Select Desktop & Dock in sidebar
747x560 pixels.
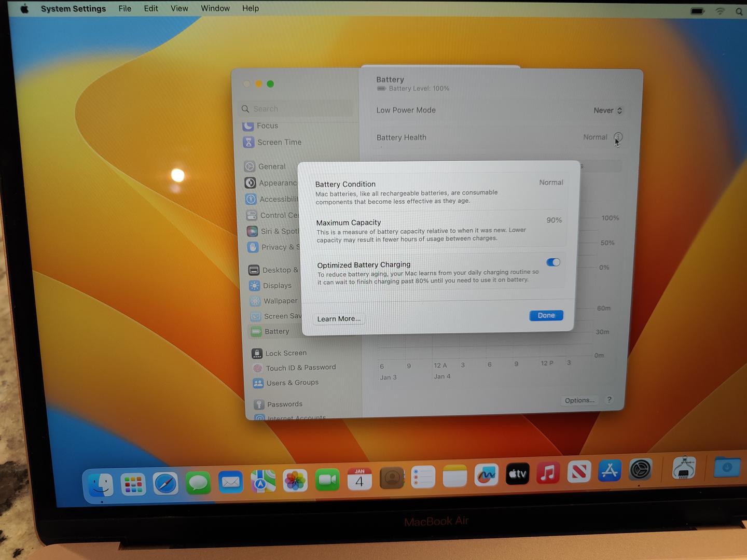click(x=274, y=270)
